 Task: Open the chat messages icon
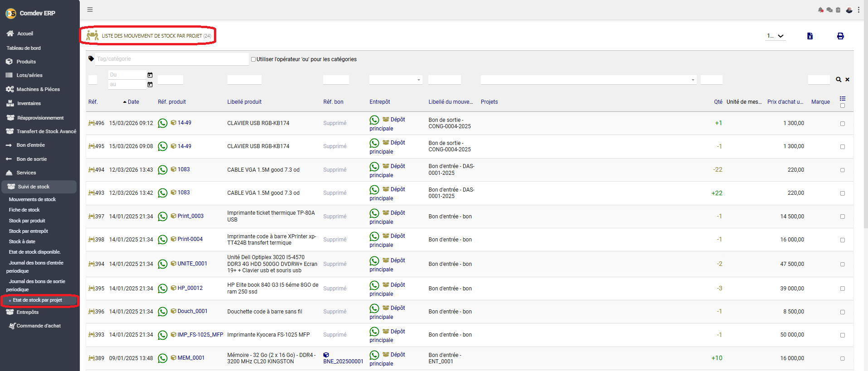[x=829, y=10]
